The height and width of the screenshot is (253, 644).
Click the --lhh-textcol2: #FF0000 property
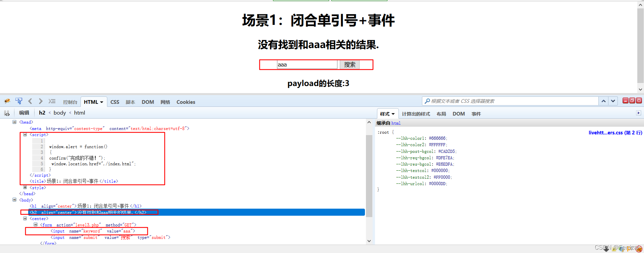click(424, 177)
